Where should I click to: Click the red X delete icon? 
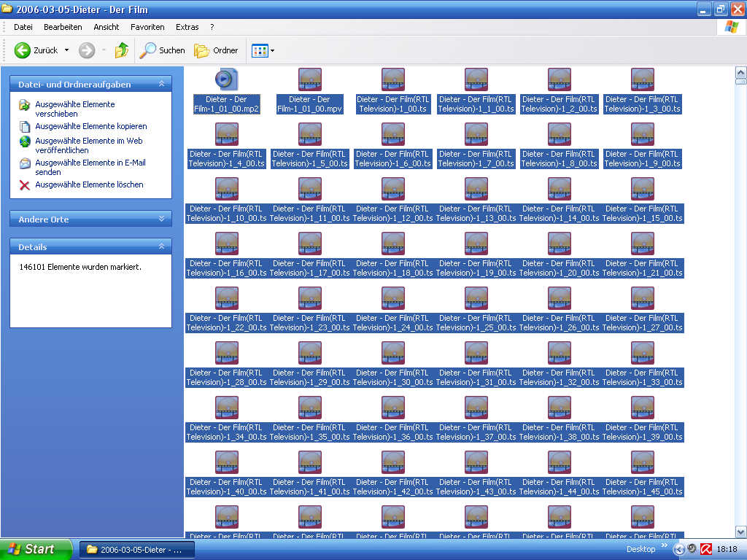click(x=24, y=184)
